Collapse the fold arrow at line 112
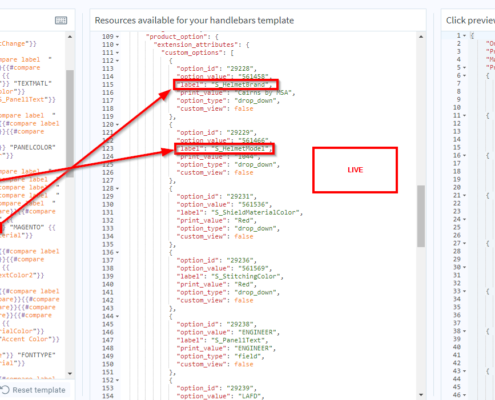 (x=117, y=61)
